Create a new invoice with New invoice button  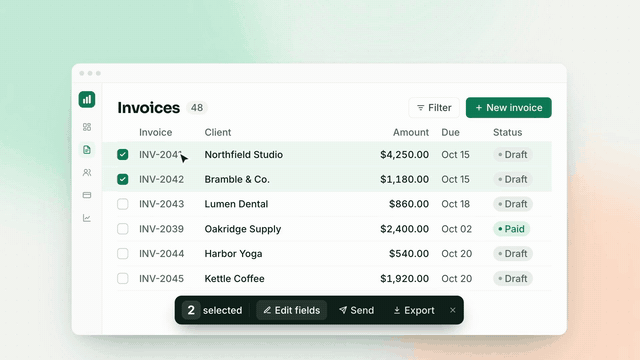tap(509, 108)
